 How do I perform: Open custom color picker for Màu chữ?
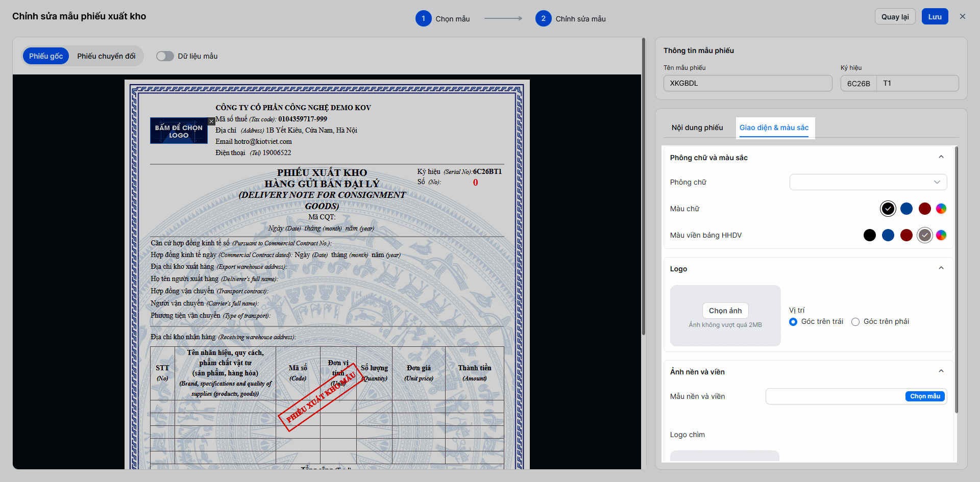click(941, 209)
